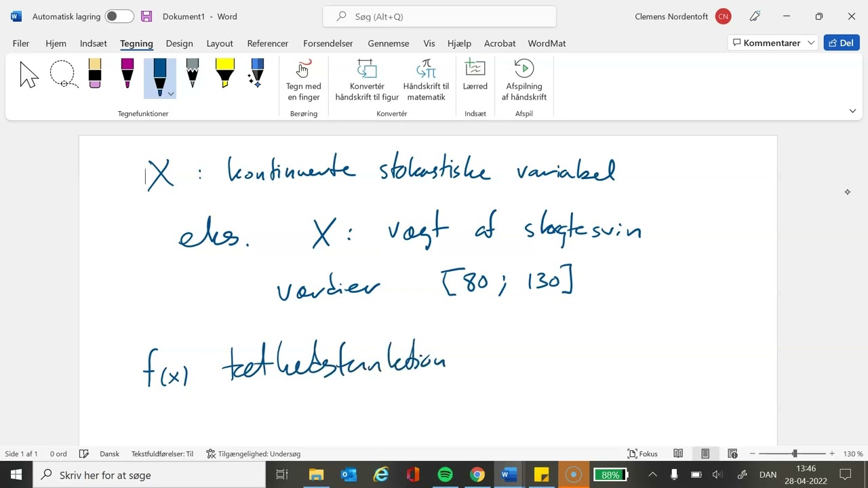Click the 130 % zoom level
This screenshot has height=488, width=868.
pyautogui.click(x=853, y=453)
